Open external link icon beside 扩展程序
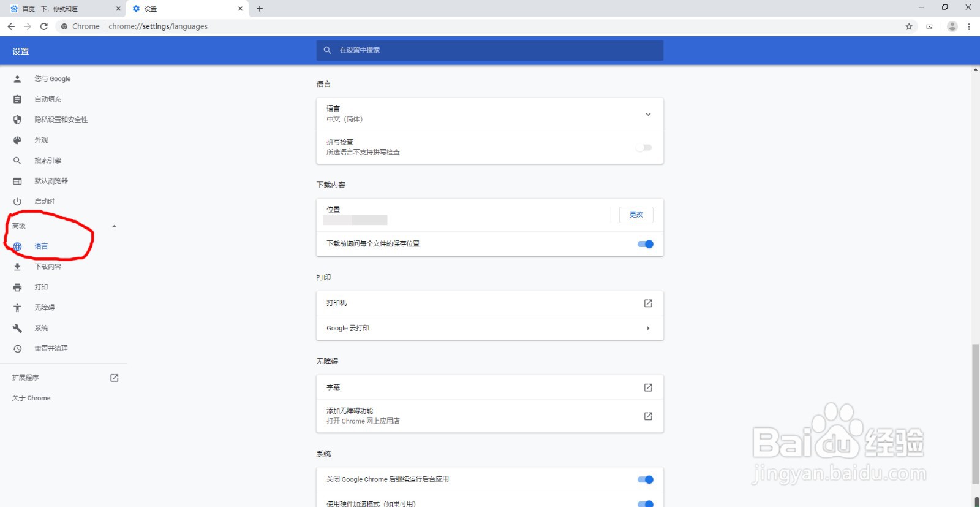The width and height of the screenshot is (980, 507). click(114, 378)
